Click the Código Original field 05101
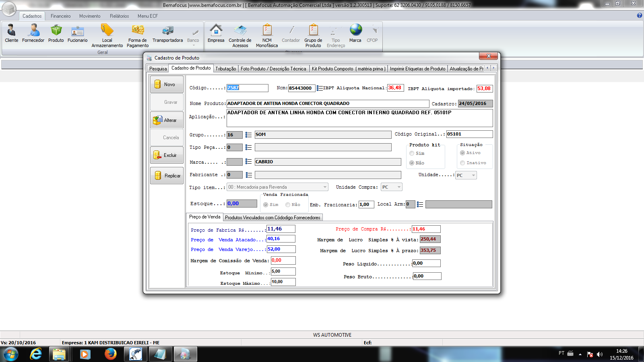644x362 pixels. tap(469, 134)
